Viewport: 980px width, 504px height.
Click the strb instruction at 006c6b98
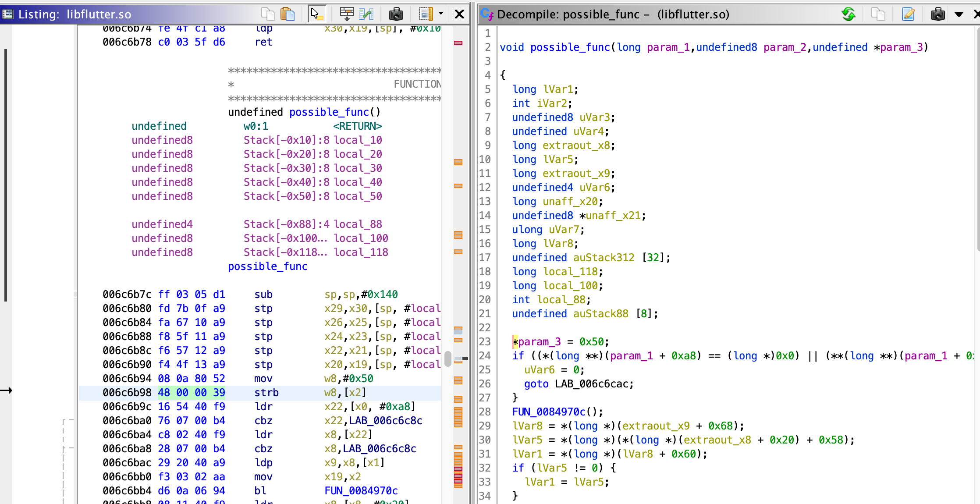(266, 393)
